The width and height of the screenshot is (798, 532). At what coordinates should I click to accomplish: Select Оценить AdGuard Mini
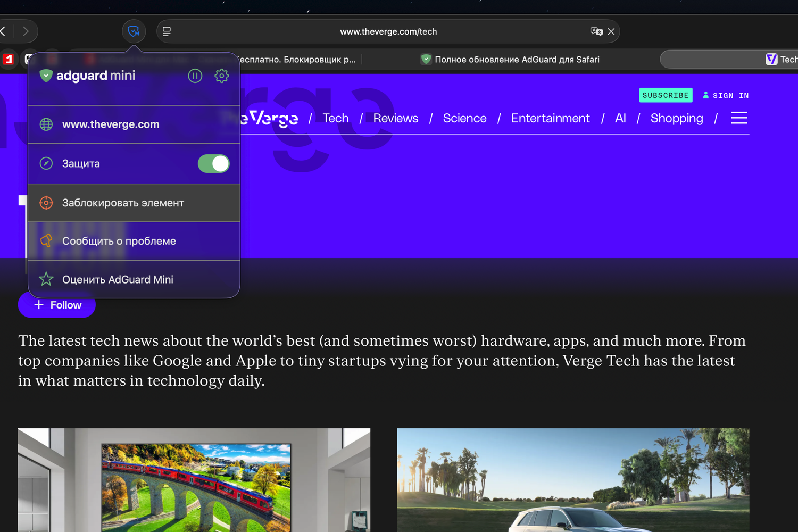pos(134,279)
